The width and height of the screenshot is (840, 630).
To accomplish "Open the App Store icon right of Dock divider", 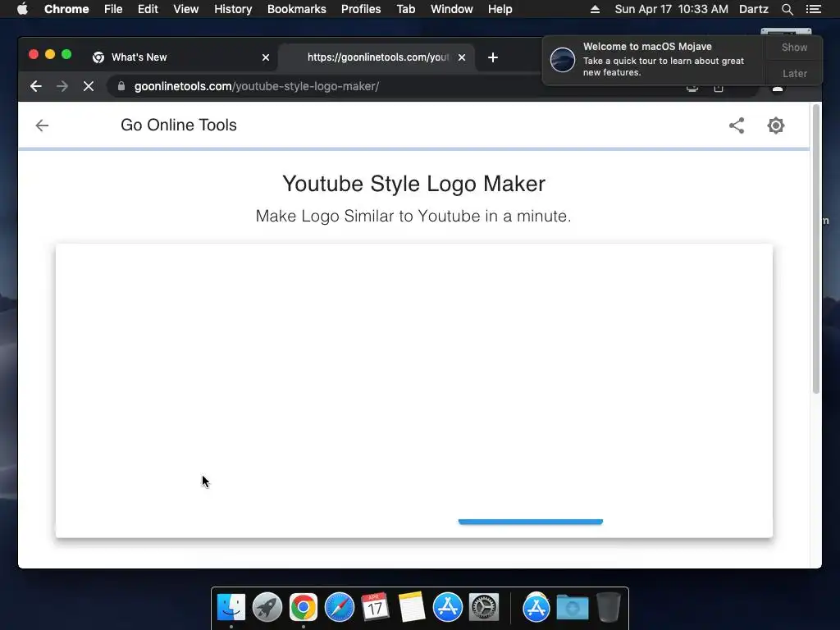I will pyautogui.click(x=536, y=608).
